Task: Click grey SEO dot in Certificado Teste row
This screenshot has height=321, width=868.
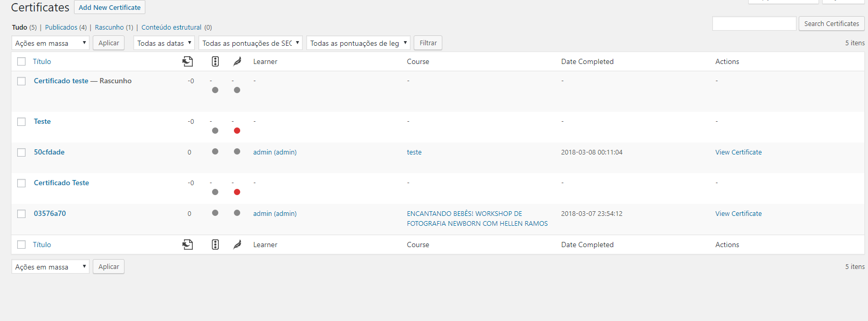Action: 215,192
